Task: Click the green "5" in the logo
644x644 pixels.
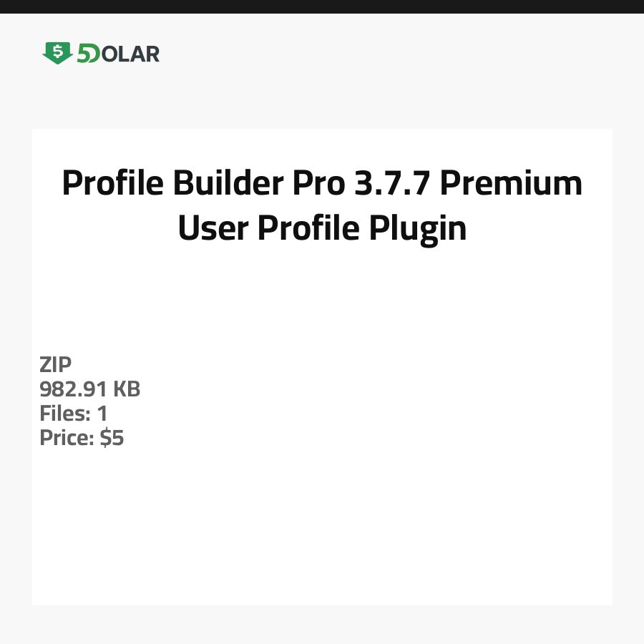Action: click(x=84, y=54)
